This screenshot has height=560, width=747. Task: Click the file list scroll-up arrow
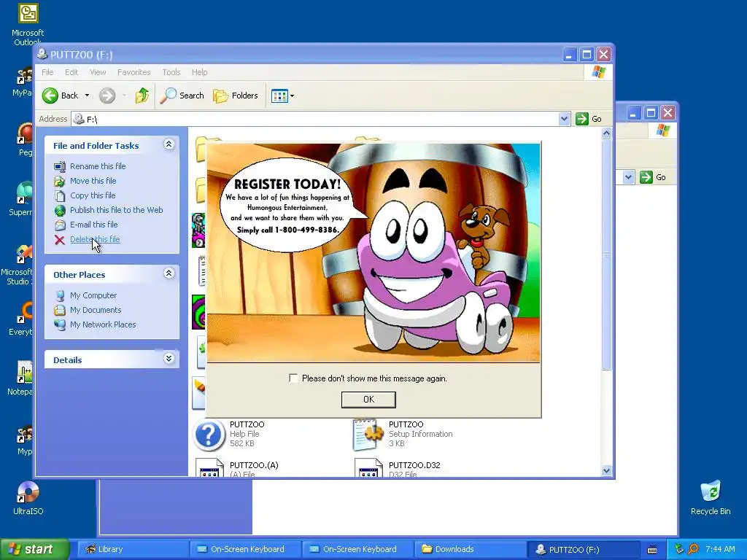[x=606, y=133]
